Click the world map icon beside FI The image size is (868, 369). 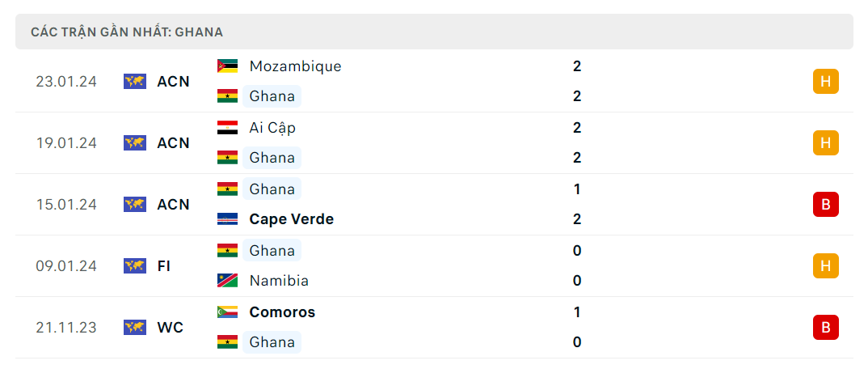point(134,266)
